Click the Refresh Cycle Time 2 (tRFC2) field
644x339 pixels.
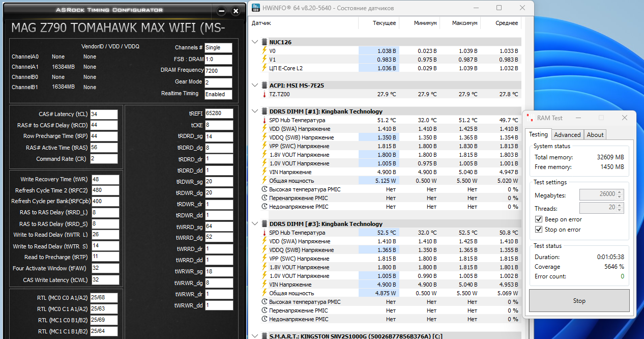click(105, 190)
